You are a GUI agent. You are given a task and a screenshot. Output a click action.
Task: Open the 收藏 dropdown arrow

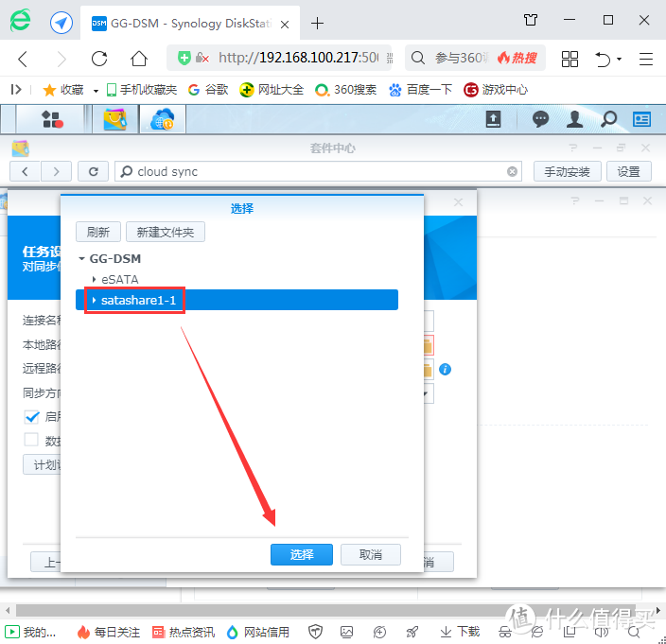pyautogui.click(x=96, y=91)
